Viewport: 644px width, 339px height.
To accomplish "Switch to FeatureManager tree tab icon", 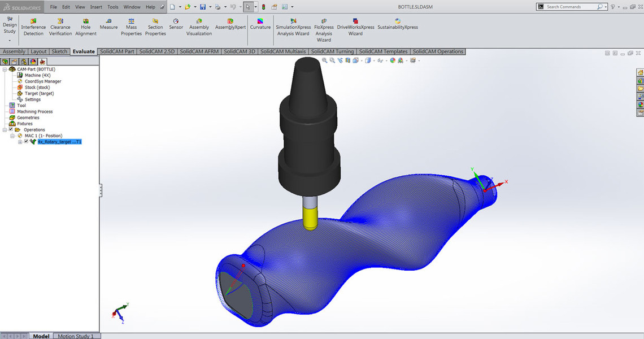I will coord(5,62).
